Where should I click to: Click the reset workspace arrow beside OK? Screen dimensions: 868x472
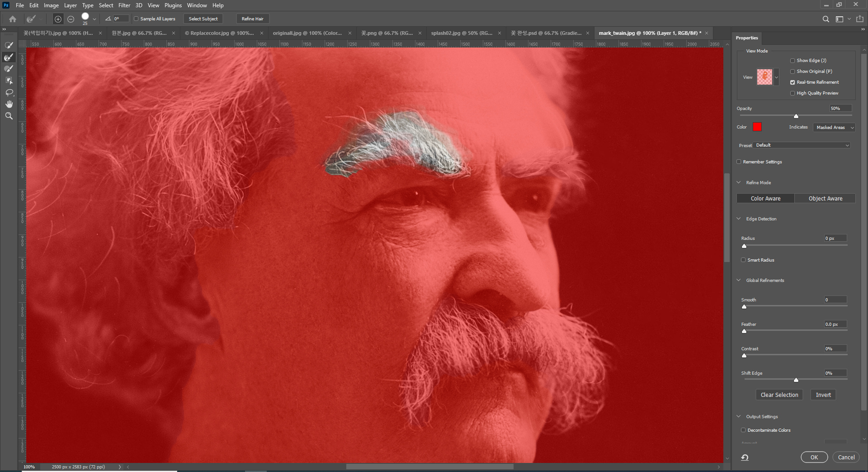click(745, 458)
